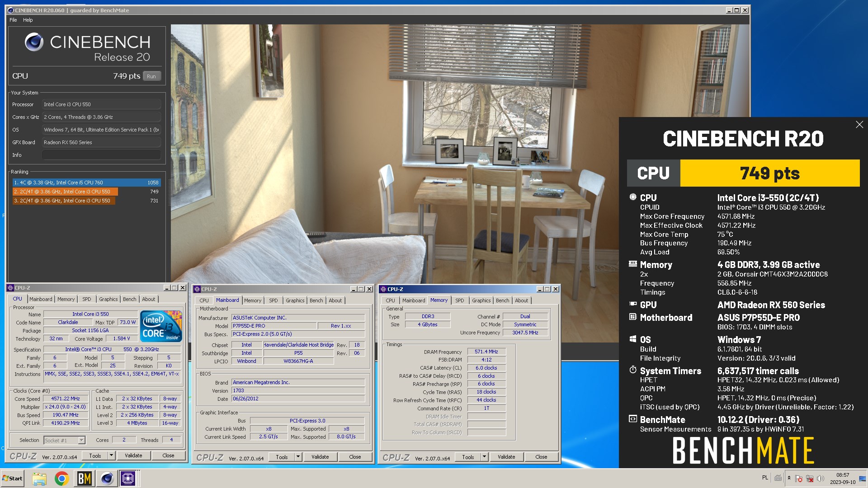Open About tab in first CPU-Z window

pos(149,299)
